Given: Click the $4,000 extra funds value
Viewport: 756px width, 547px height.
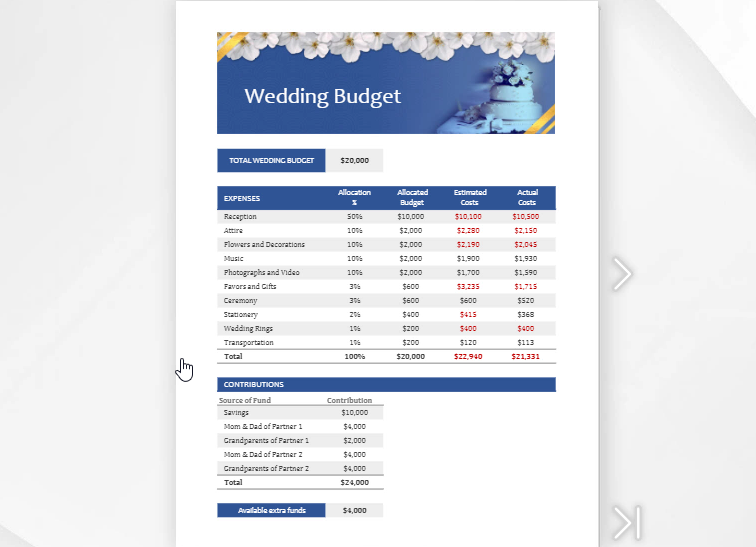Looking at the screenshot, I should tap(354, 510).
